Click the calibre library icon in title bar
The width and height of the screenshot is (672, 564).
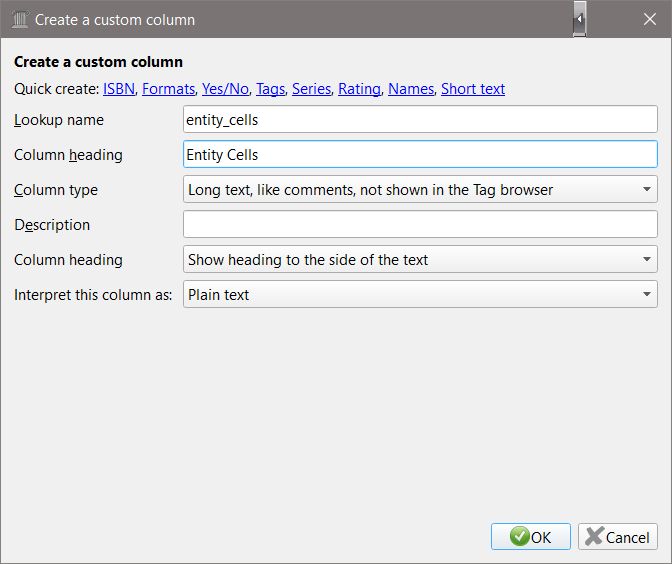[x=20, y=19]
